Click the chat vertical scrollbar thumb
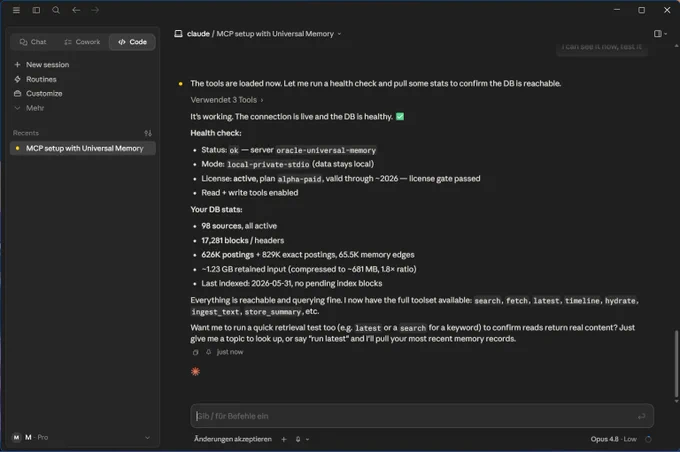The height and width of the screenshot is (452, 680). (x=676, y=364)
